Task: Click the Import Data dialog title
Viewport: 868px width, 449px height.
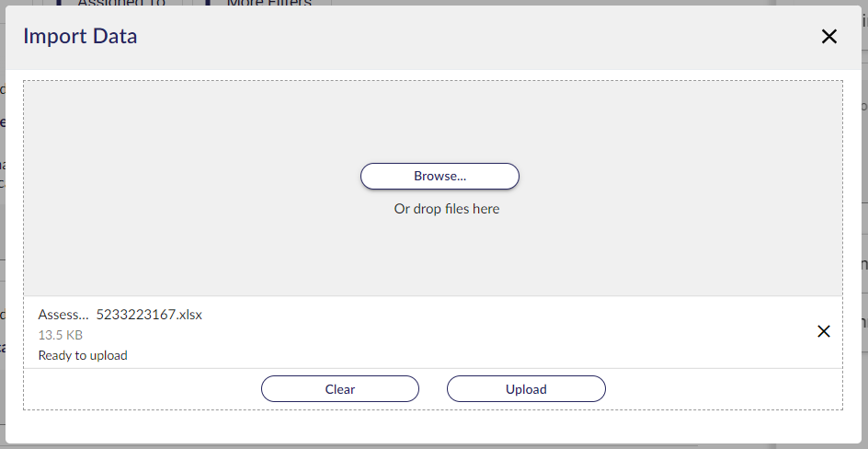Action: click(x=80, y=37)
